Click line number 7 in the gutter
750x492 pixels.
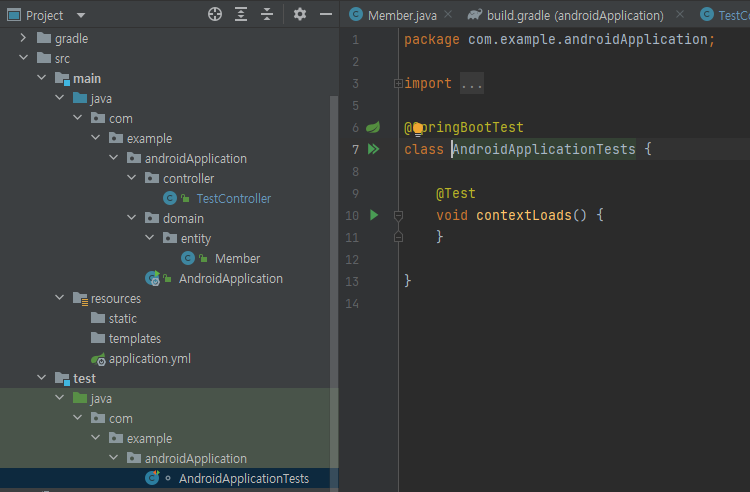[x=355, y=149]
